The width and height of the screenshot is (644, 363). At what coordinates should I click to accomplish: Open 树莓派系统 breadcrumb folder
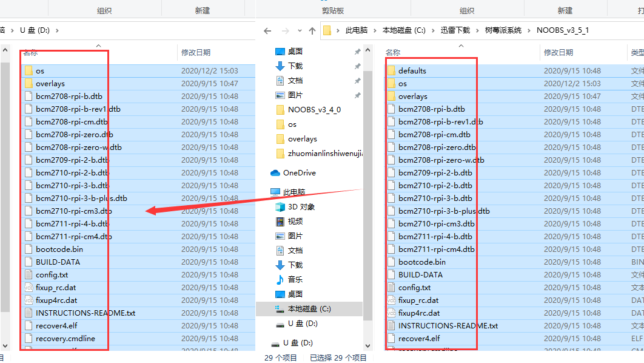click(x=503, y=30)
